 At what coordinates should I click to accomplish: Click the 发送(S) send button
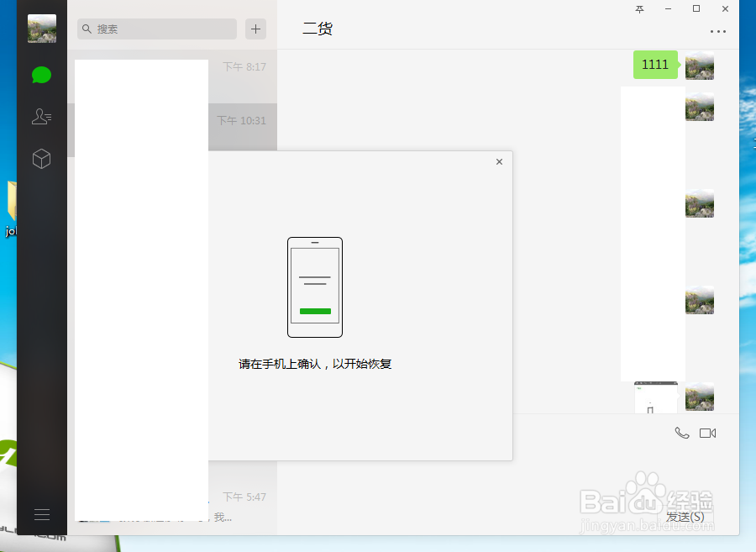tap(684, 517)
